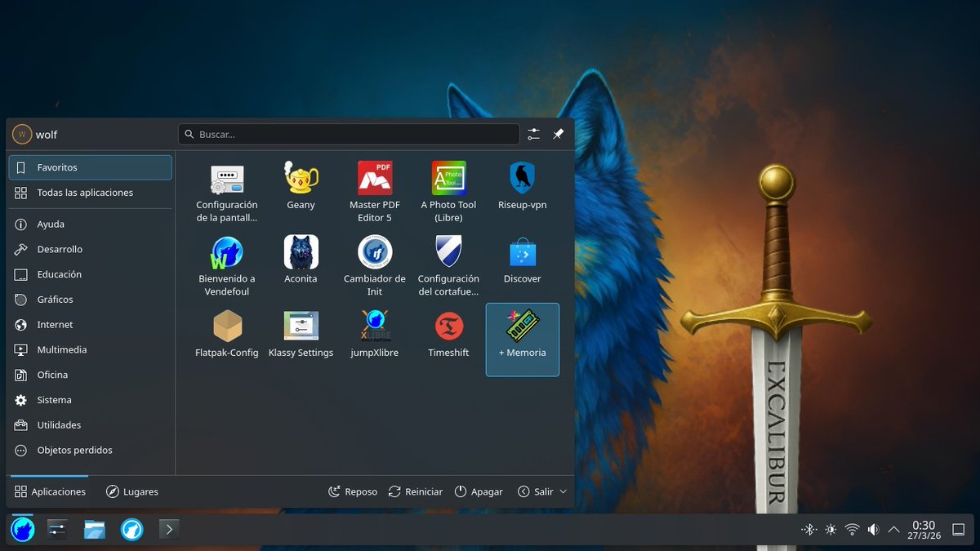Open Wi-Fi network tray icon
The image size is (980, 551).
tap(852, 530)
